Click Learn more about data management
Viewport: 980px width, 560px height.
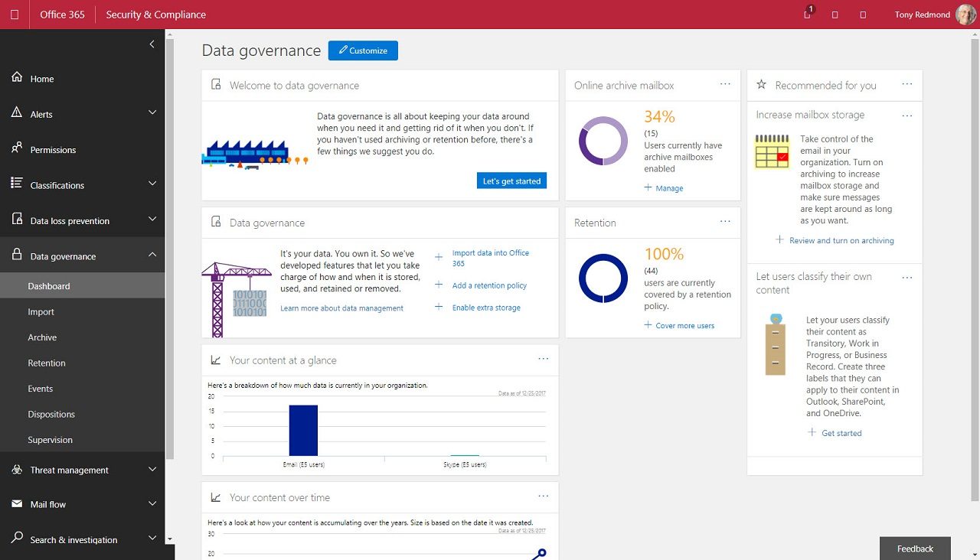point(341,308)
